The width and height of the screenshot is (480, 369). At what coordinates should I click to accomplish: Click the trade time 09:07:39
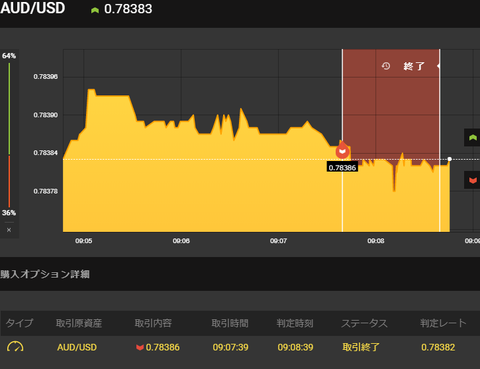coord(231,347)
